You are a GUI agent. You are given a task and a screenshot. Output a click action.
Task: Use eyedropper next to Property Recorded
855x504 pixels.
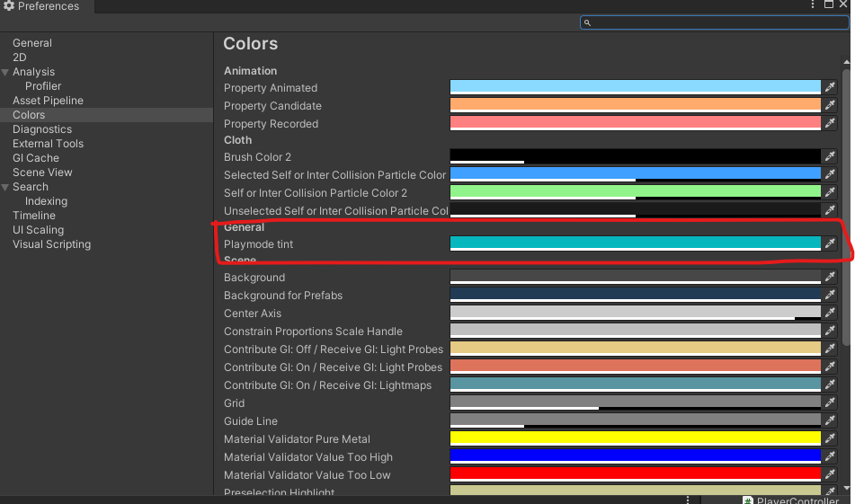tap(830, 123)
